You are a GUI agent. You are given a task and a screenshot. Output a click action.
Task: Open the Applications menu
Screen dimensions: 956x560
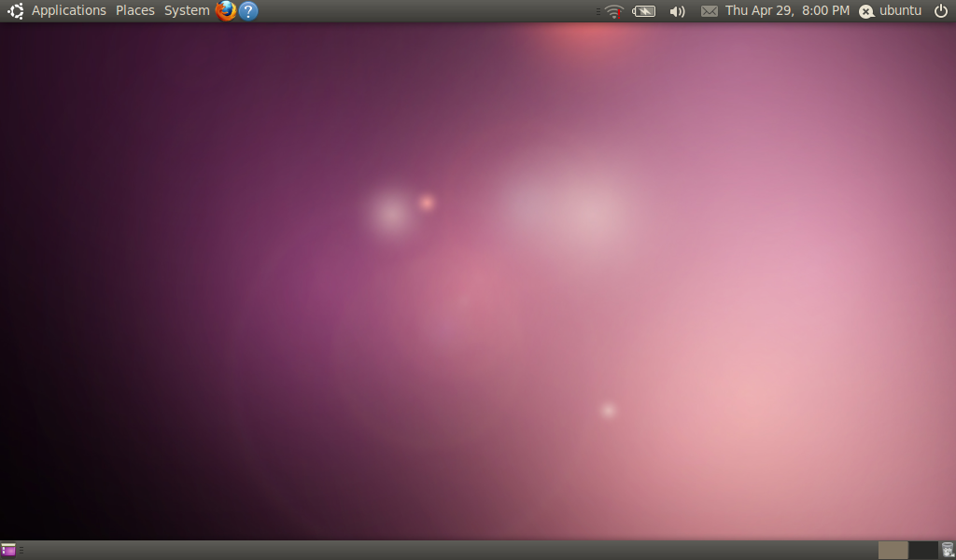(x=69, y=11)
